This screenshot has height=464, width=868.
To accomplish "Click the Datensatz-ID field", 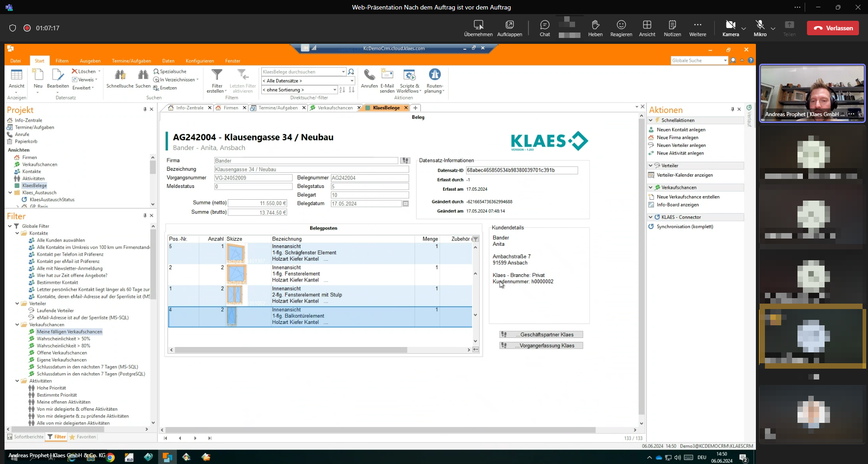I will pyautogui.click(x=522, y=170).
